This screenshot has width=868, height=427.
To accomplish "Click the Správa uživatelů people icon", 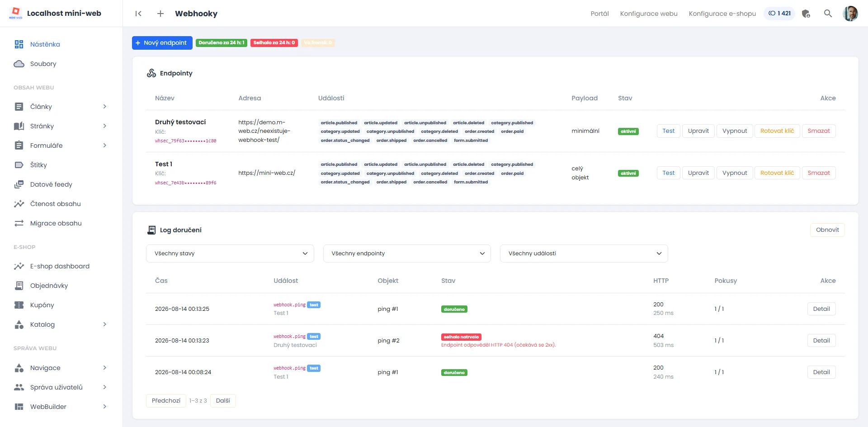I will point(19,387).
